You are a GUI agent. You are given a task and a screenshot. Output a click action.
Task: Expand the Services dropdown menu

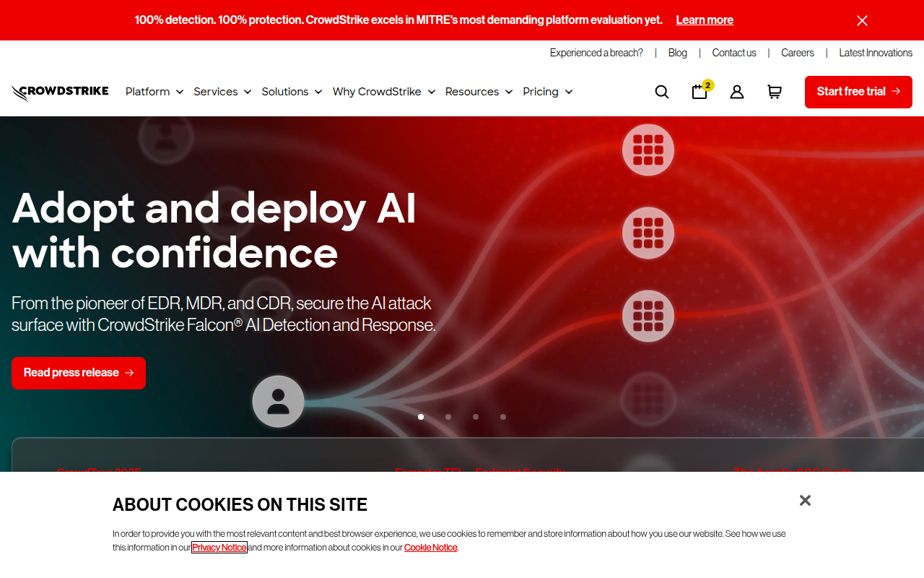tap(222, 92)
